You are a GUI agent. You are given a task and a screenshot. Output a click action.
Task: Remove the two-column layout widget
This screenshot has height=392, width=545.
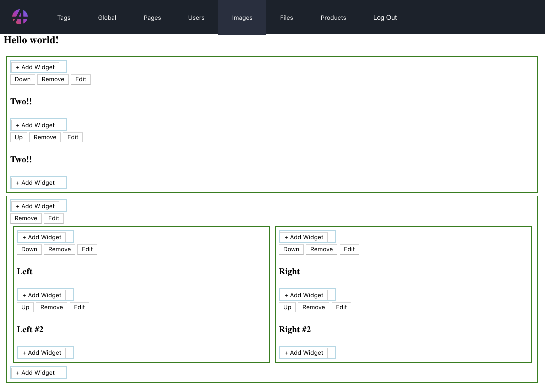(x=26, y=218)
